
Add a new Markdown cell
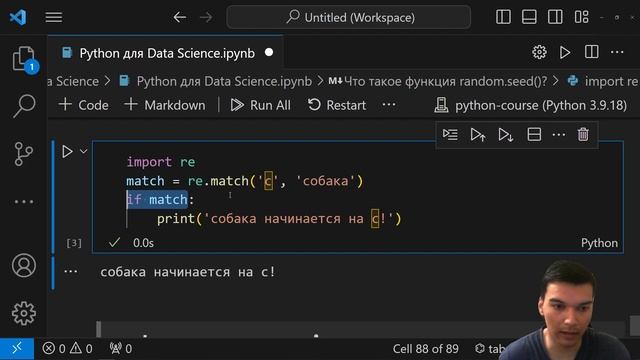165,105
